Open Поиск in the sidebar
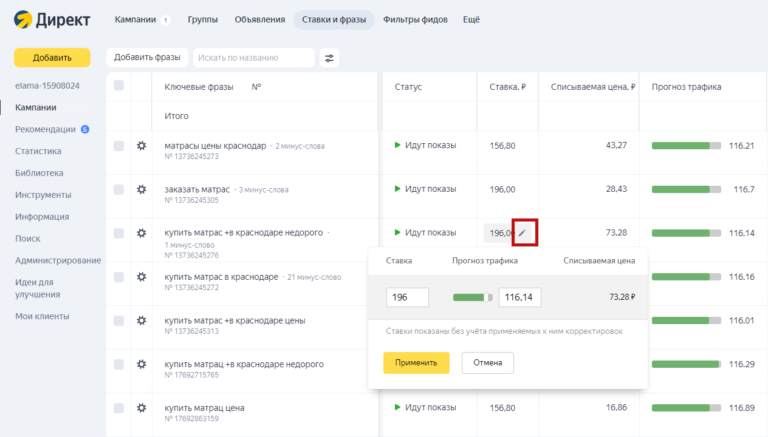The image size is (768, 437). point(27,239)
